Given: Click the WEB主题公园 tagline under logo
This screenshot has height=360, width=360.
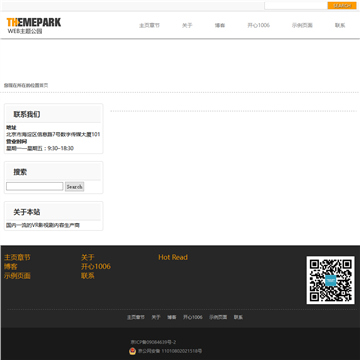Looking at the screenshot, I should (25, 31).
